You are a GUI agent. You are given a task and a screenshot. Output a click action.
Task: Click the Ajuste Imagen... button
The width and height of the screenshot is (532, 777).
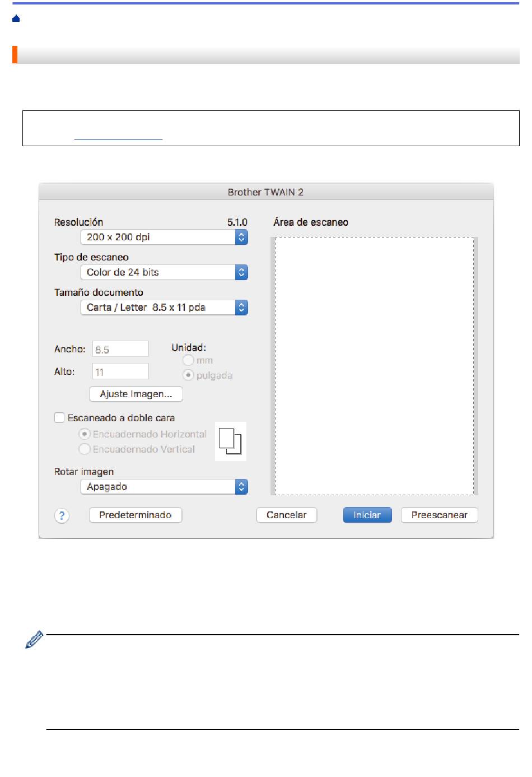pos(136,394)
